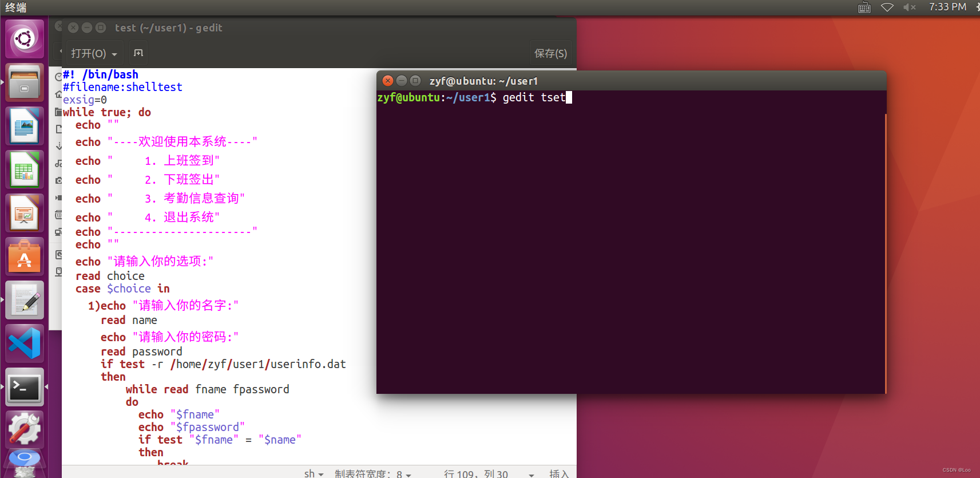Open the sh syntax language dropdown
The width and height of the screenshot is (980, 478).
[x=314, y=473]
